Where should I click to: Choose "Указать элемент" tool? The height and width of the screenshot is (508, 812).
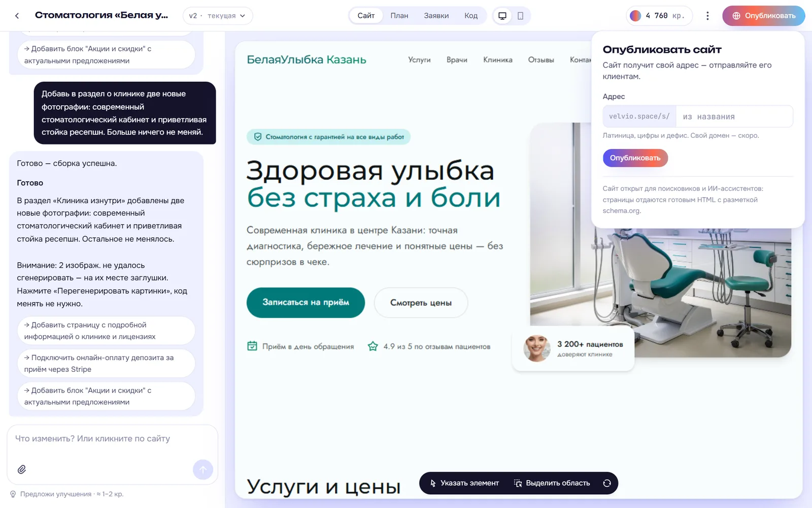click(x=464, y=483)
